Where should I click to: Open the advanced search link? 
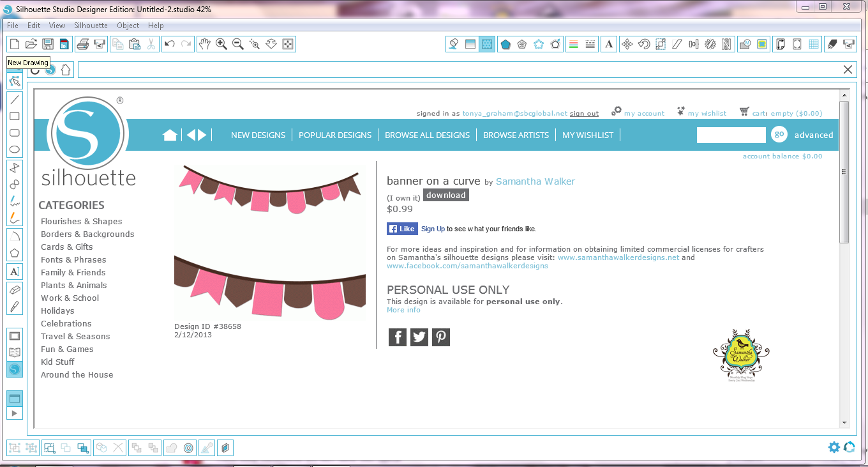coord(814,135)
